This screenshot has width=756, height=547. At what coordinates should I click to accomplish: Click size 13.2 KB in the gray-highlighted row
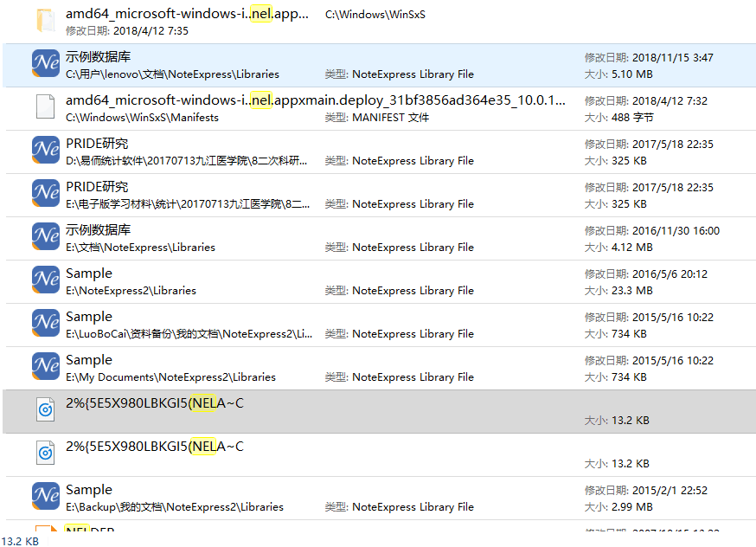pyautogui.click(x=631, y=421)
